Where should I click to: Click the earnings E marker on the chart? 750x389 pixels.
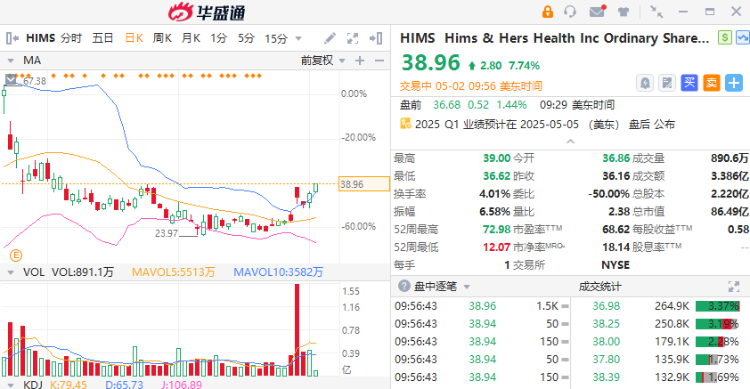pos(16,255)
